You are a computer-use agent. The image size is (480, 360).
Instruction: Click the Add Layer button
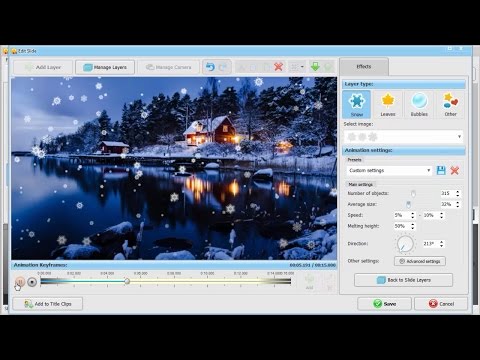pos(43,67)
